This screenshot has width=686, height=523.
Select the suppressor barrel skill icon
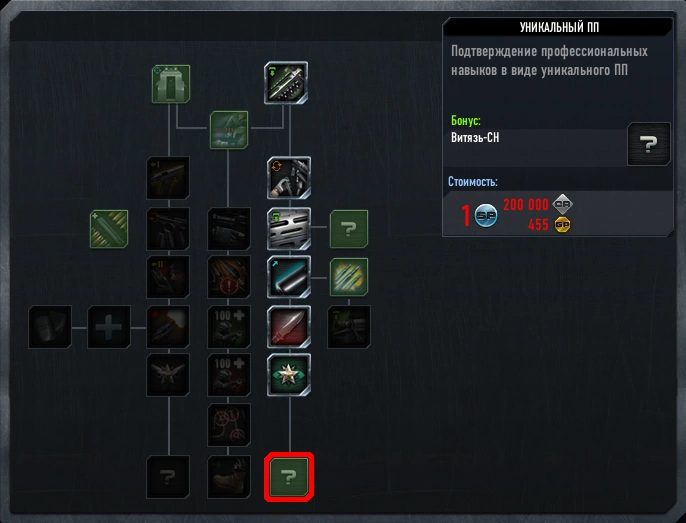coord(289,277)
